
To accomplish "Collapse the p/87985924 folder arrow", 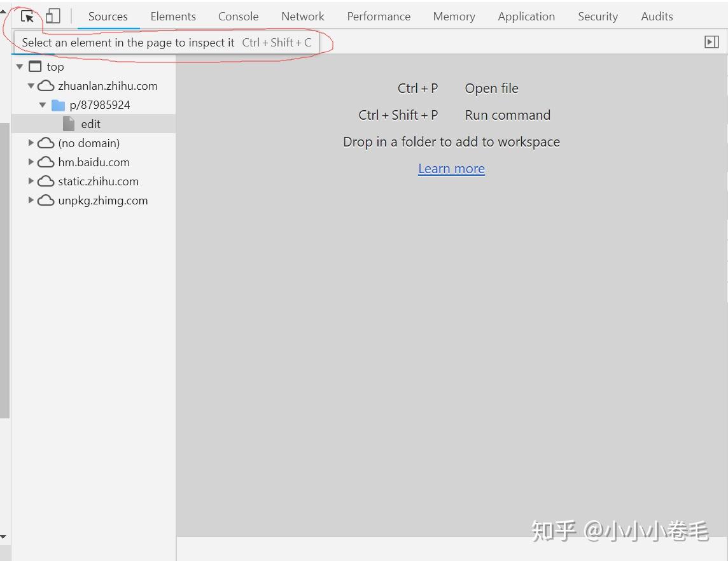I will (x=43, y=105).
